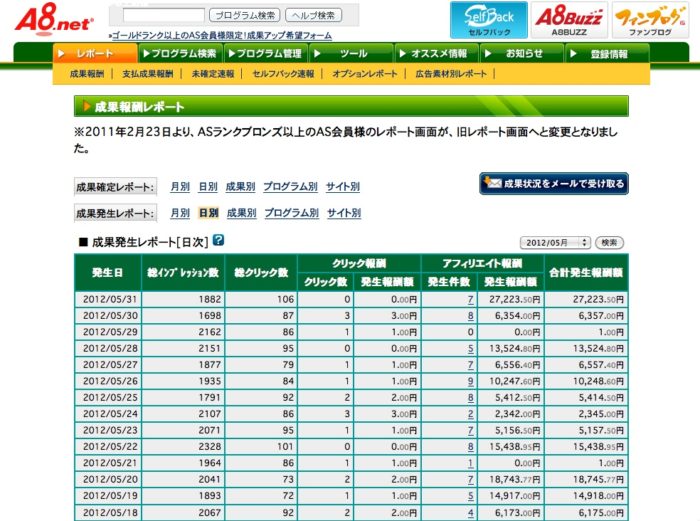Click 成果状況をメールで受け取る mail button
Viewport: 700px width, 521px height.
[x=553, y=183]
